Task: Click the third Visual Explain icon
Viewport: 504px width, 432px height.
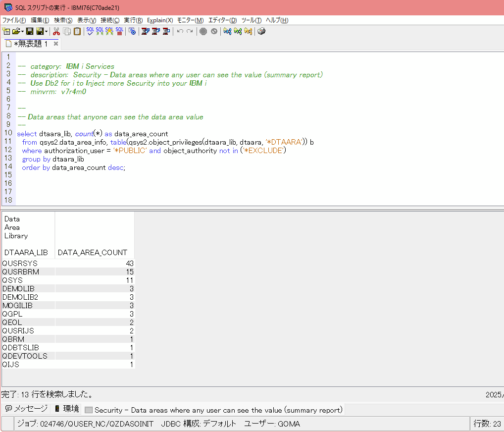Action: coord(248,31)
